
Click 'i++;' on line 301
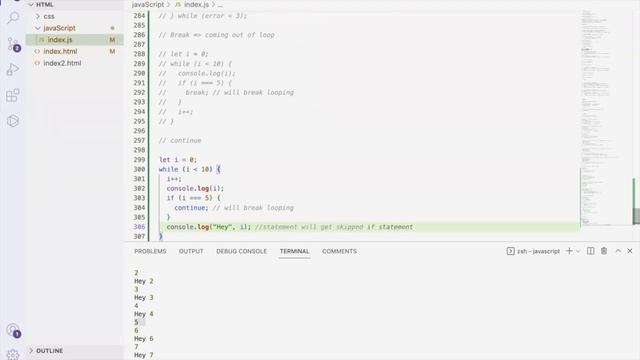174,179
